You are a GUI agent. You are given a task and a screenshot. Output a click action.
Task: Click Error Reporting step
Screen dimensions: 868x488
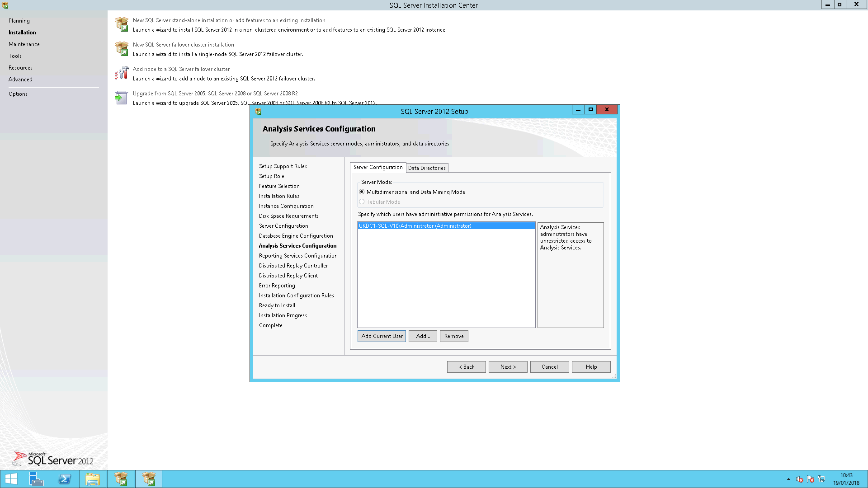(x=277, y=286)
